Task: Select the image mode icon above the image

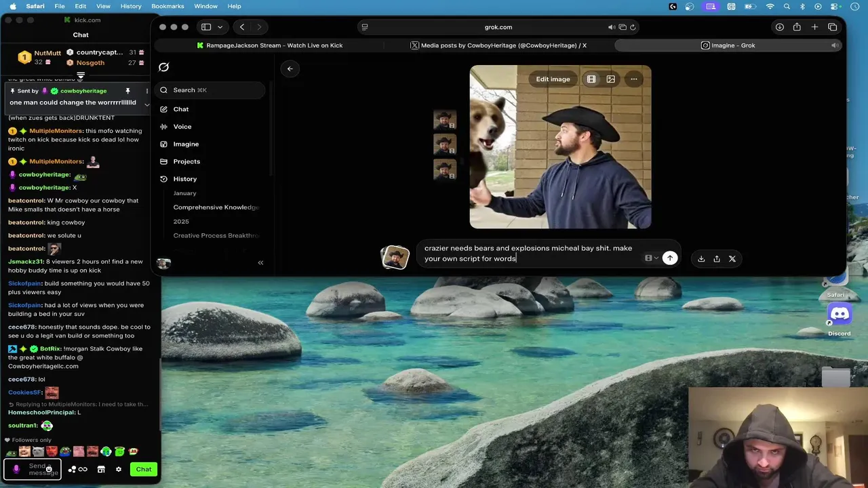Action: click(x=611, y=79)
